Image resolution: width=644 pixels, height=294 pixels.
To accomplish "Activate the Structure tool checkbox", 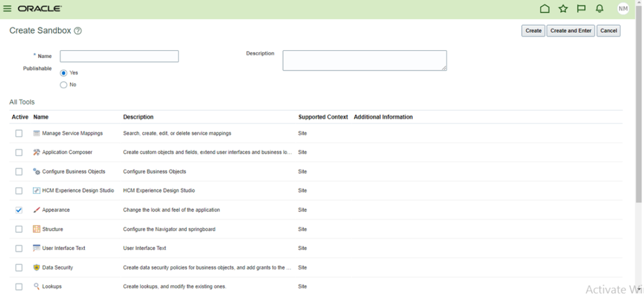I will (x=19, y=229).
